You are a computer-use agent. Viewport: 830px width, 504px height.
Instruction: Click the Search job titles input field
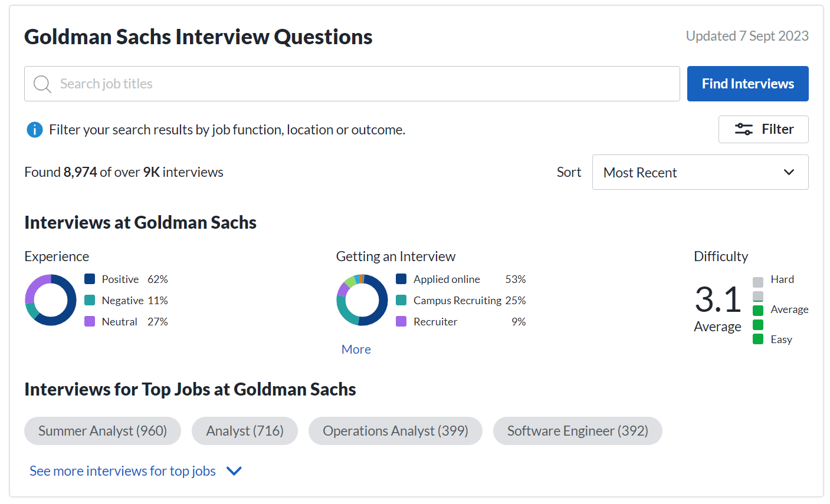(236, 84)
